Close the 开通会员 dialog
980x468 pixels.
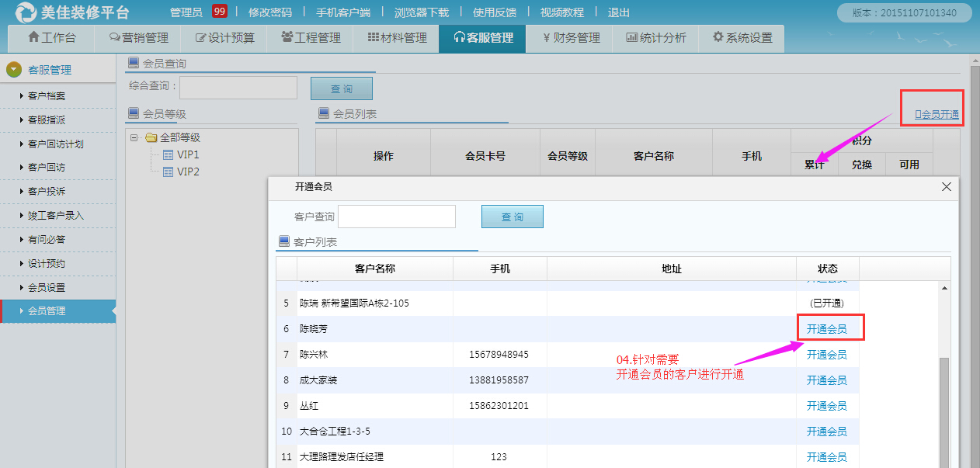coord(946,187)
